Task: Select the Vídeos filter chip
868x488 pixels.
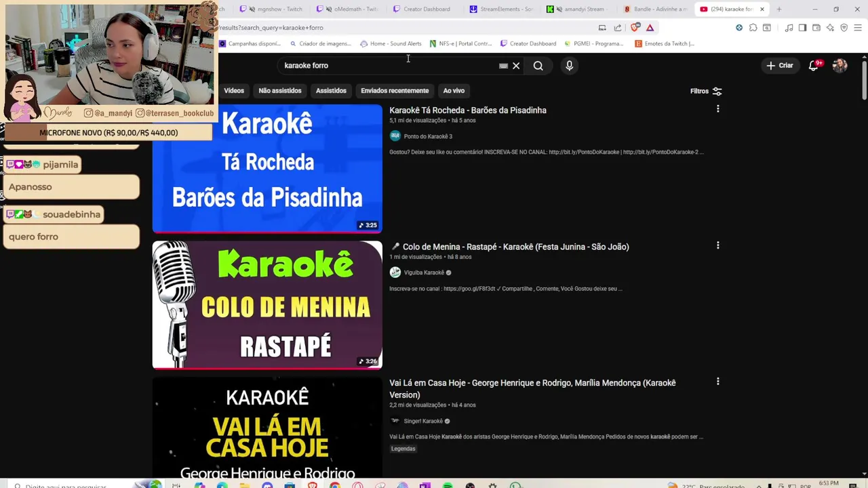Action: coord(233,91)
